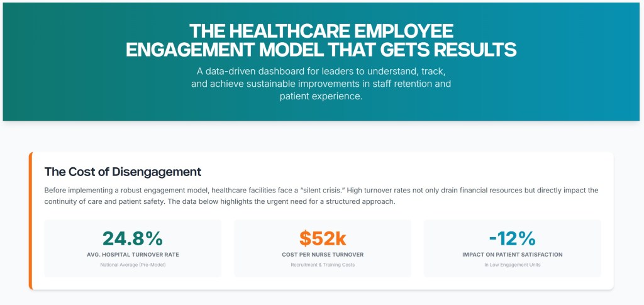Click the "patient experience." subtitle ending text

pyautogui.click(x=321, y=97)
